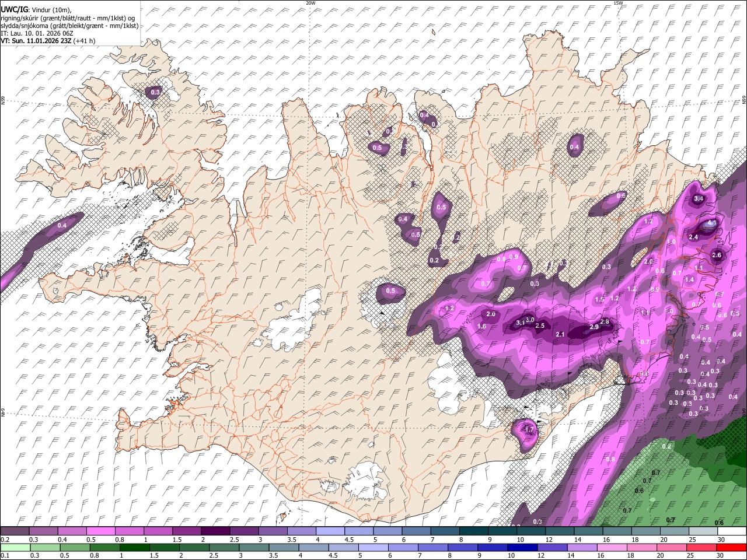Pick the snow legend swatch between 14 and 16
Viewport: 747px width, 560px height.
click(x=589, y=531)
